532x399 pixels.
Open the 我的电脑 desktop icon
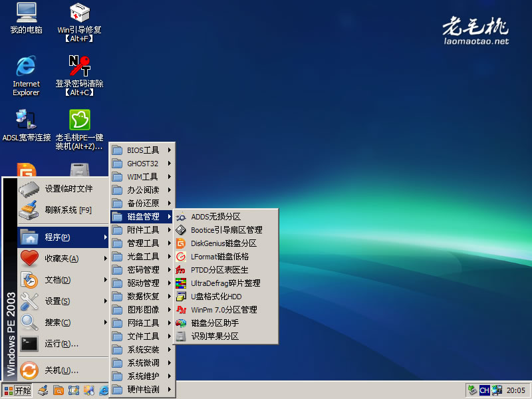click(27, 18)
